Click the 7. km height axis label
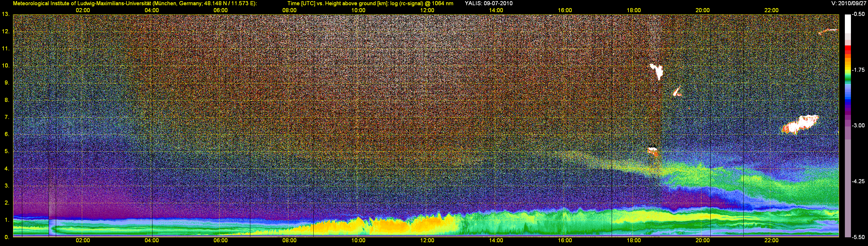868x246 pixels. (7, 117)
